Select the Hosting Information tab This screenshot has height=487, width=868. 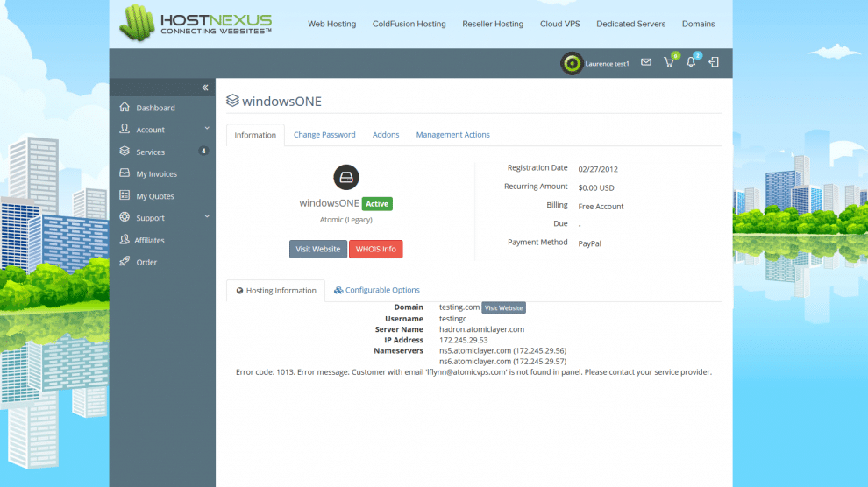[x=275, y=291]
